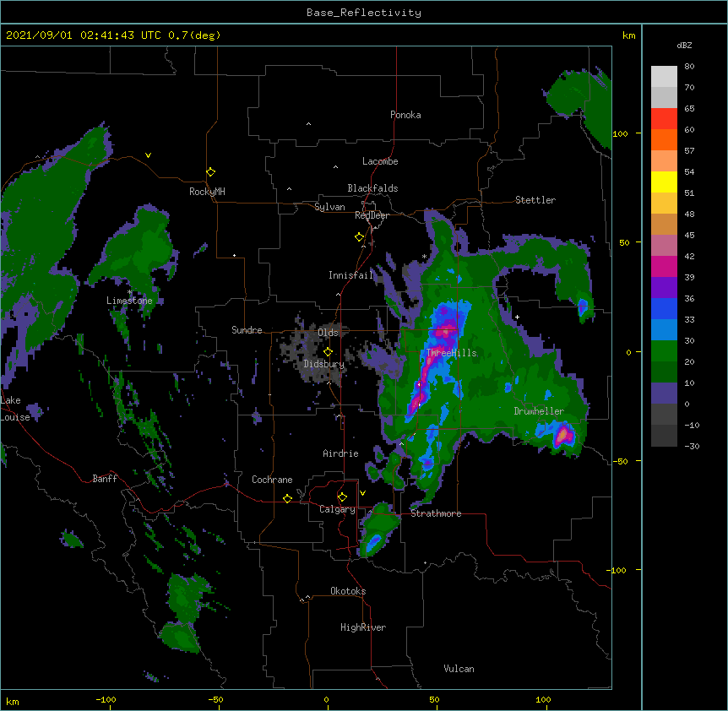Pick the slate purple 10-0 dBZ swatch

[664, 393]
